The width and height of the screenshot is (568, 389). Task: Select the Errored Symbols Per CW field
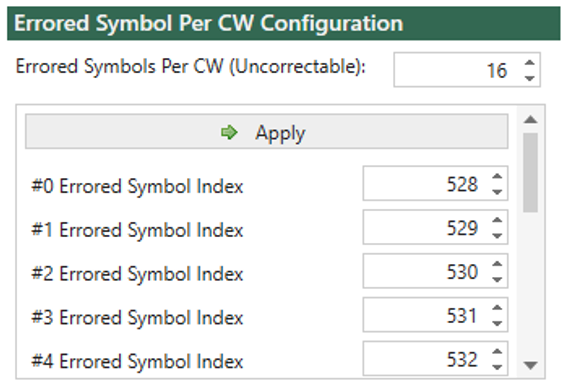(x=467, y=70)
